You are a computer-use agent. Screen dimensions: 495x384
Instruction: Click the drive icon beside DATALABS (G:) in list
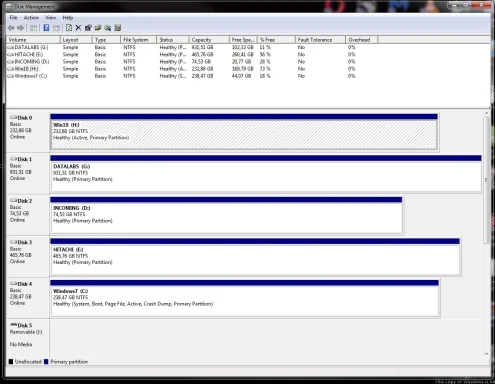click(10, 48)
